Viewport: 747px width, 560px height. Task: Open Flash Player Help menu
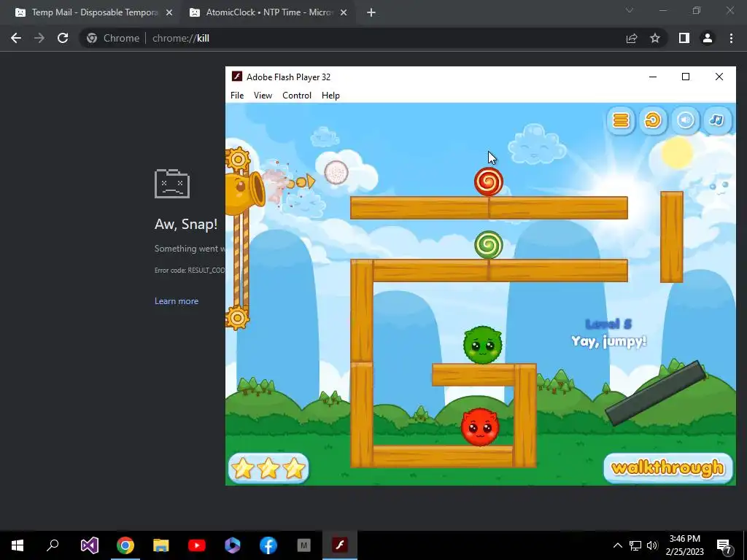coord(330,96)
